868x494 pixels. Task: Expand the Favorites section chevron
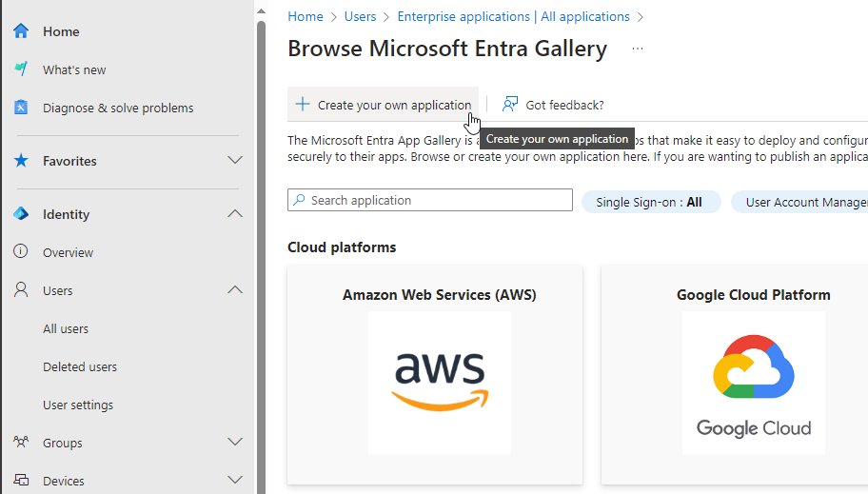(235, 161)
